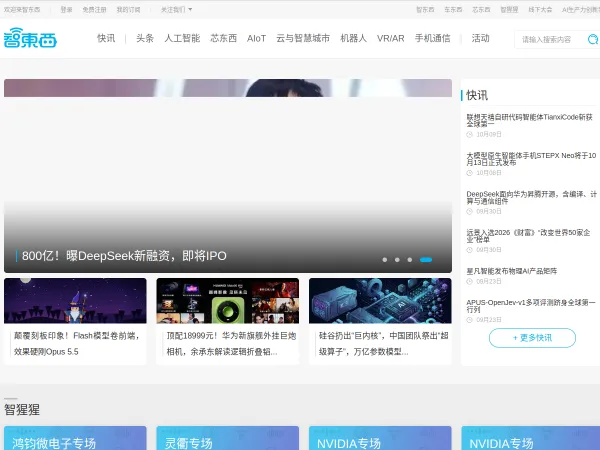Click the 快讯 sidebar heading
The width and height of the screenshot is (600, 450).
(477, 95)
